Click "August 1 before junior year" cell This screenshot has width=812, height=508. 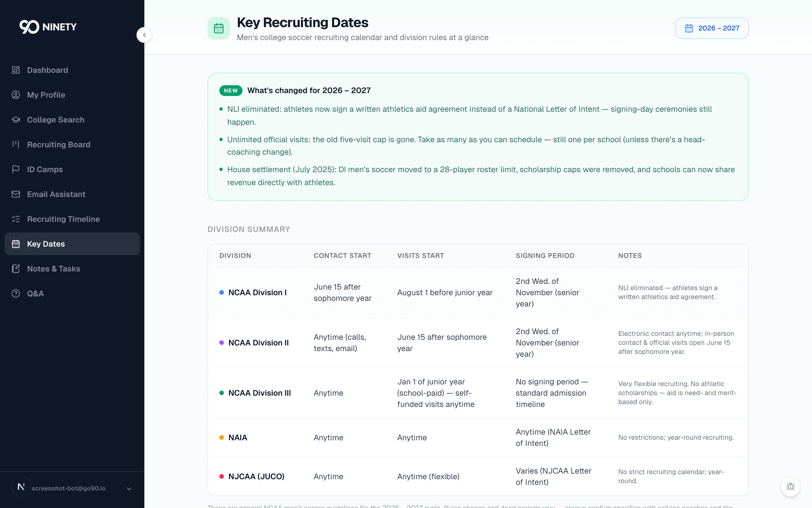coord(445,292)
